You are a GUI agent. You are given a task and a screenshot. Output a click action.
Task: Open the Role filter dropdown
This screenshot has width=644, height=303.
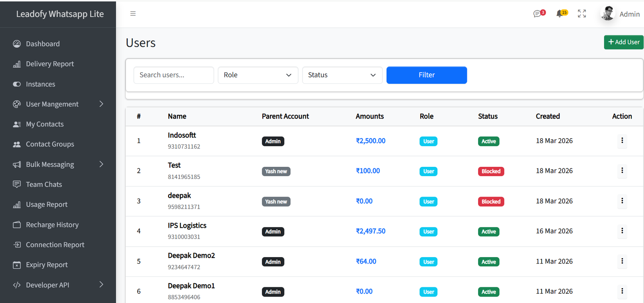(x=258, y=75)
